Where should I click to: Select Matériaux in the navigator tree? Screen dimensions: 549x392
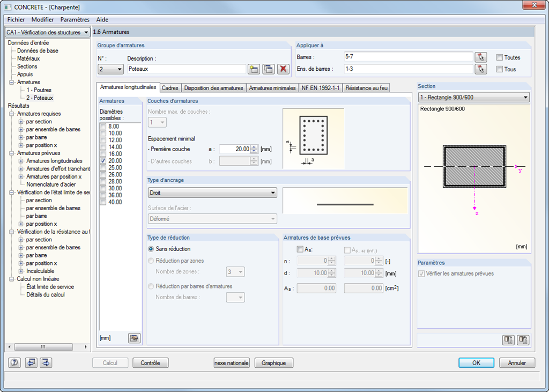pyautogui.click(x=28, y=58)
